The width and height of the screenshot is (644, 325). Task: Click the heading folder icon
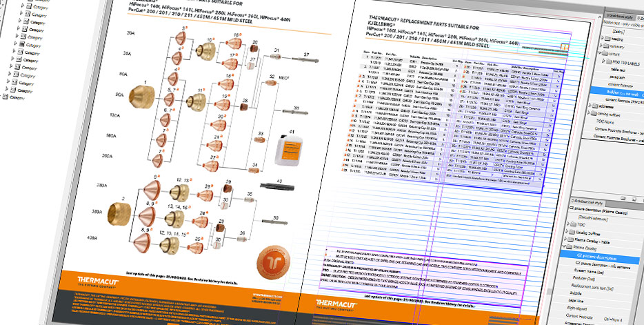click(607, 39)
